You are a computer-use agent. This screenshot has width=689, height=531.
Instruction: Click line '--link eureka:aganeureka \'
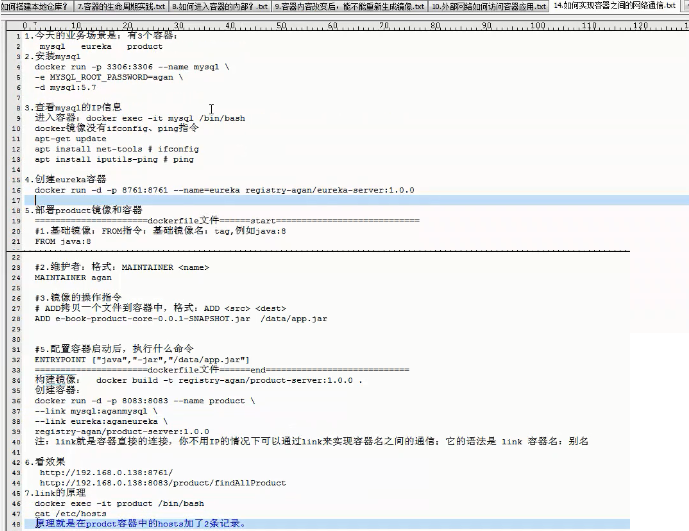coord(101,422)
